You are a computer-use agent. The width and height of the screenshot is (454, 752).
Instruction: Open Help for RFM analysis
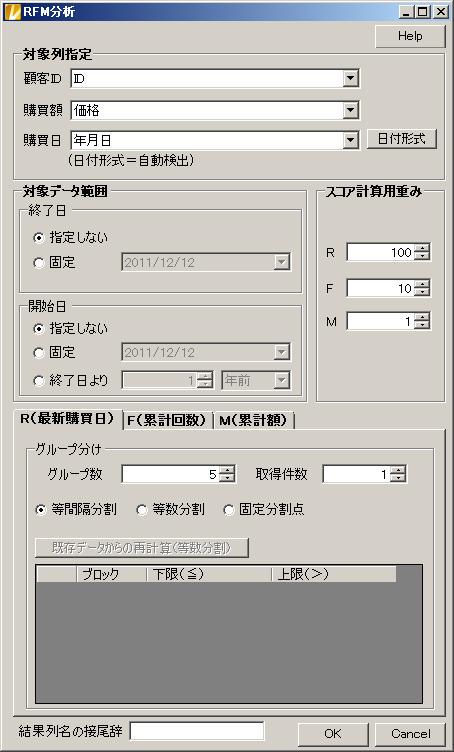(x=410, y=36)
